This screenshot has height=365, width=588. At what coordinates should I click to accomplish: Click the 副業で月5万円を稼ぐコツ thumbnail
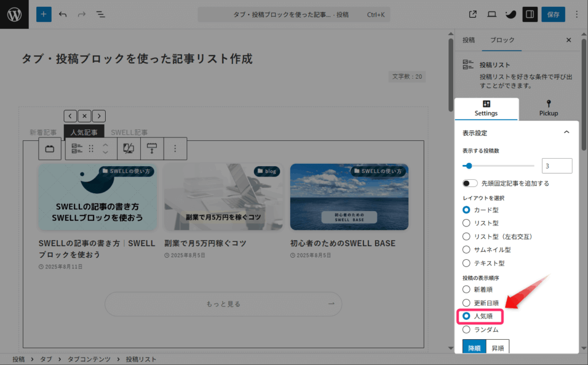(x=223, y=197)
